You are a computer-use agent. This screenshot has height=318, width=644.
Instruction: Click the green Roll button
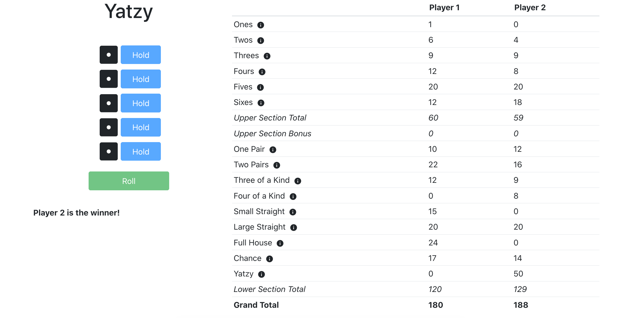pyautogui.click(x=129, y=181)
